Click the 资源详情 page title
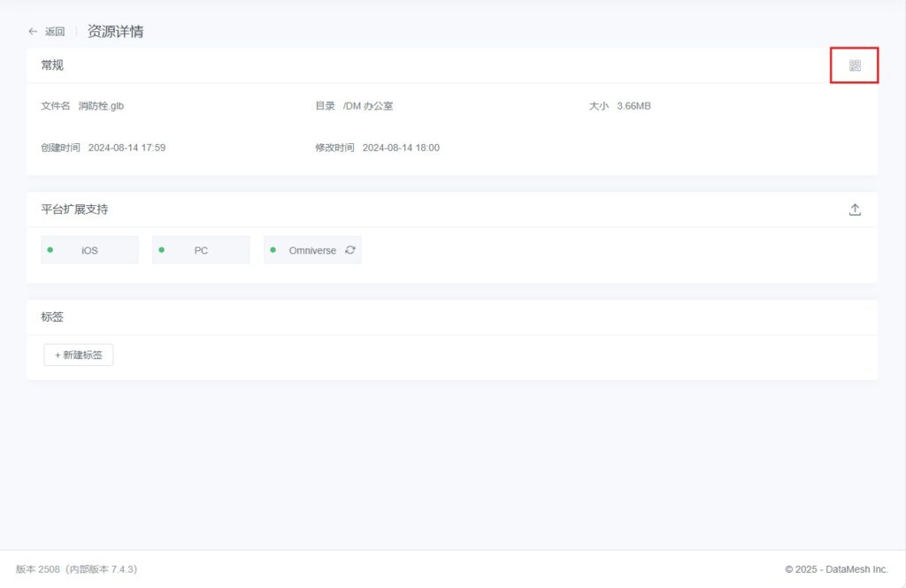Screen dimensions: 906x588 pos(115,32)
